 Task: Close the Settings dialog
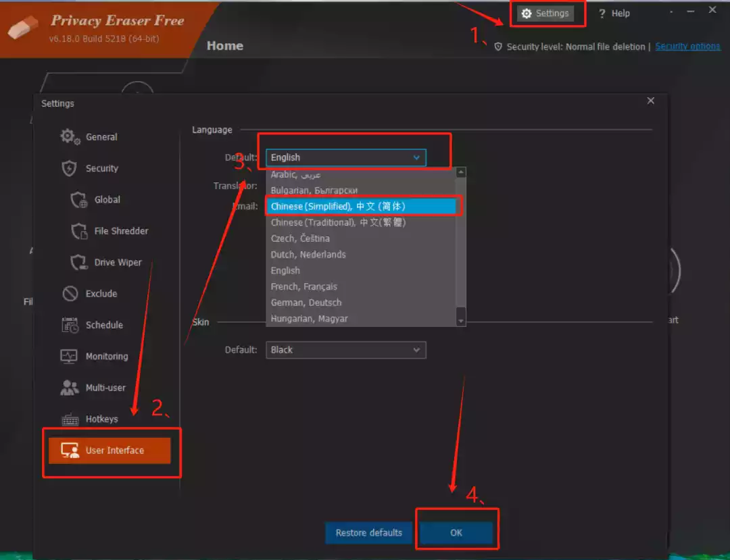[x=650, y=101]
